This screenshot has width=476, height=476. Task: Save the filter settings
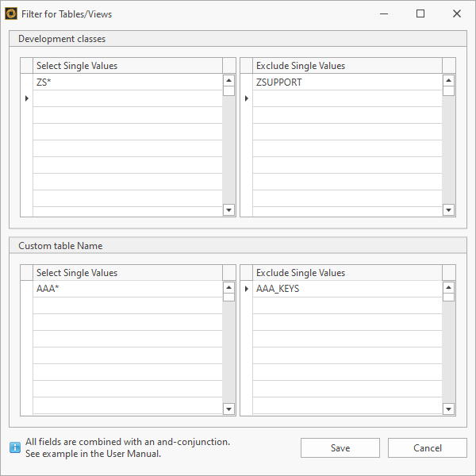coord(340,448)
